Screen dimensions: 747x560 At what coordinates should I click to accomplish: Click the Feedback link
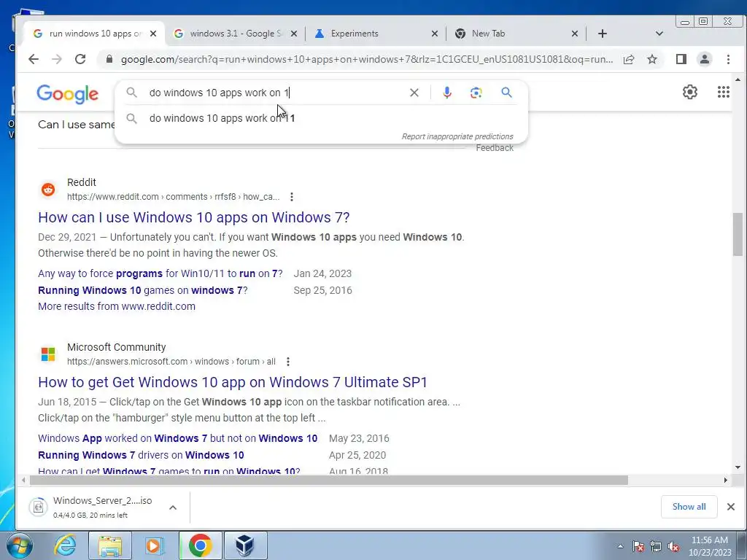495,148
